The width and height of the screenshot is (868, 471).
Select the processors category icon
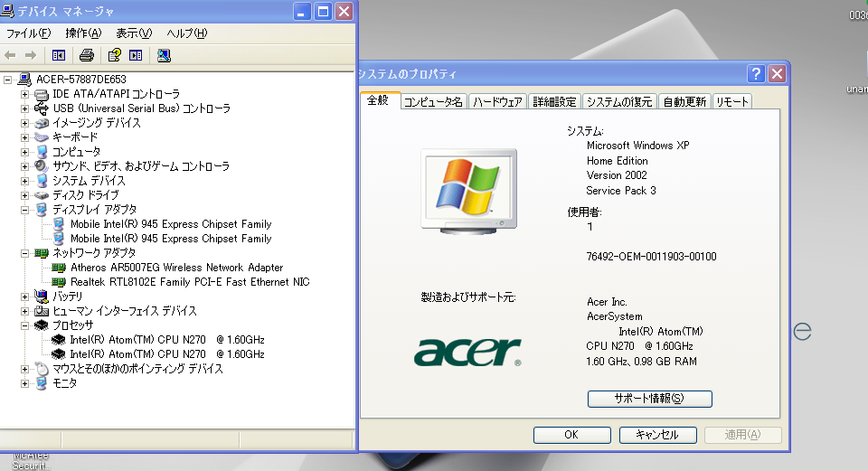[x=42, y=325]
